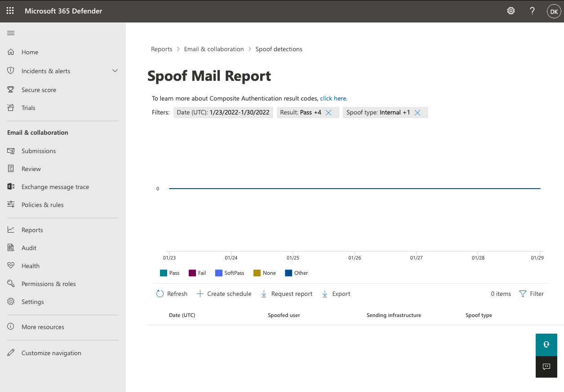Toggle the SoftPass legend swatch

[x=219, y=273]
